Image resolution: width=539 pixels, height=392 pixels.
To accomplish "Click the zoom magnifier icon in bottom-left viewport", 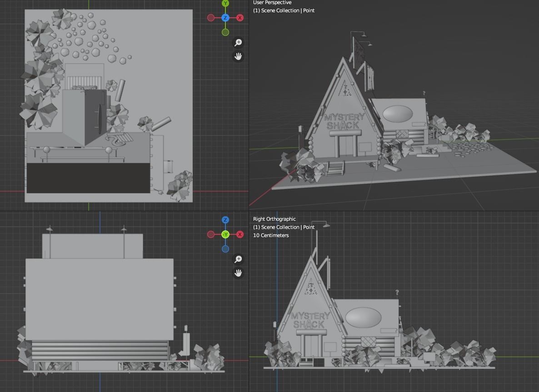I will click(238, 259).
